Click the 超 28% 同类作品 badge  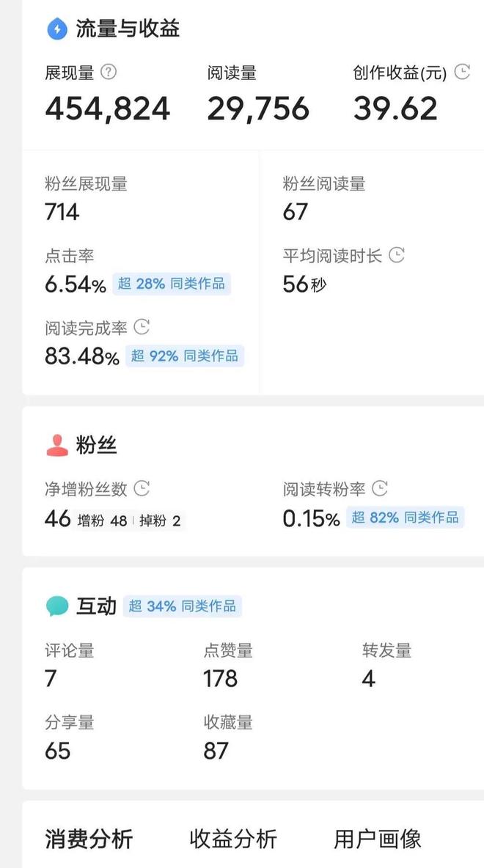point(172,284)
